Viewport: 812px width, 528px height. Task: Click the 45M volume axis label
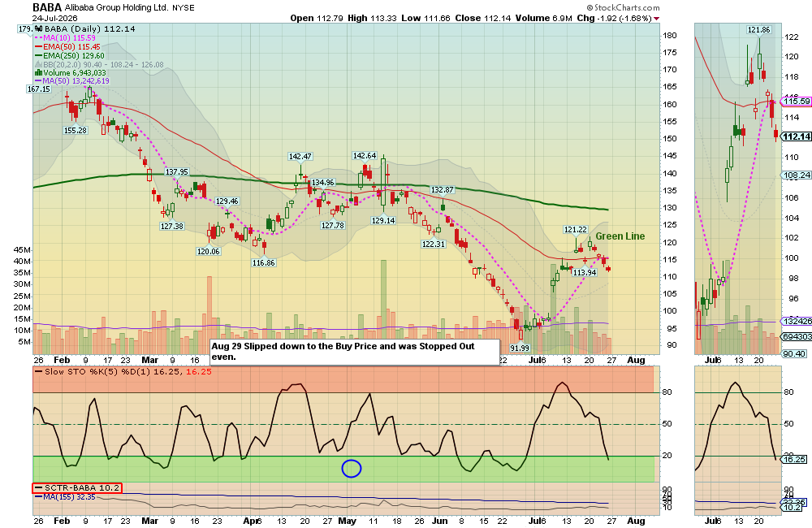coord(22,250)
